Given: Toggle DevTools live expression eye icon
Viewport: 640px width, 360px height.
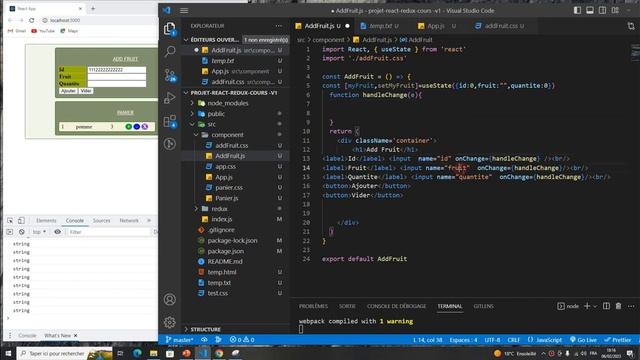Looking at the screenshot, I should 58,232.
